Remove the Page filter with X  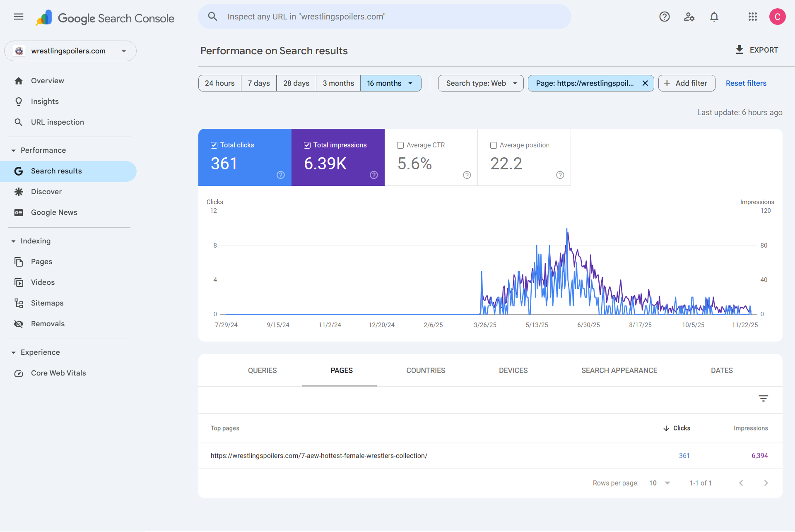pos(645,83)
